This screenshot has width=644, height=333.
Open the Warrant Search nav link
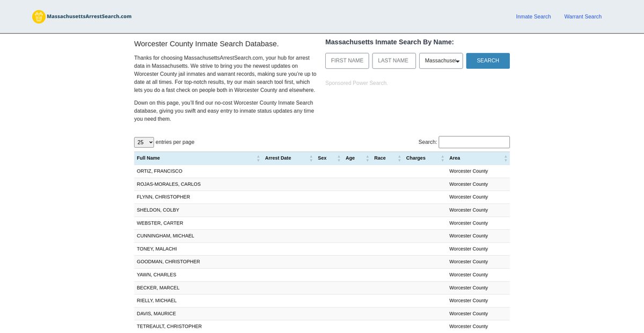coord(582,17)
